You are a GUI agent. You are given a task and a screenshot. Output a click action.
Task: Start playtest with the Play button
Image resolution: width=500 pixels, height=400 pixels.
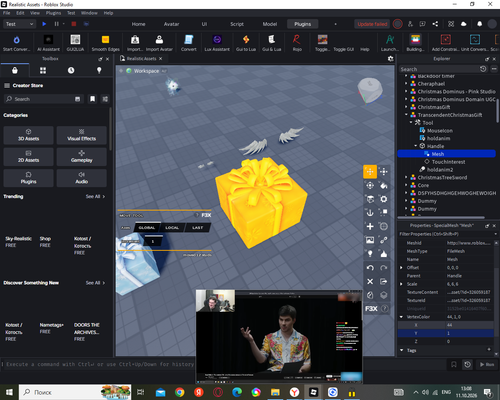pyautogui.click(x=44, y=24)
